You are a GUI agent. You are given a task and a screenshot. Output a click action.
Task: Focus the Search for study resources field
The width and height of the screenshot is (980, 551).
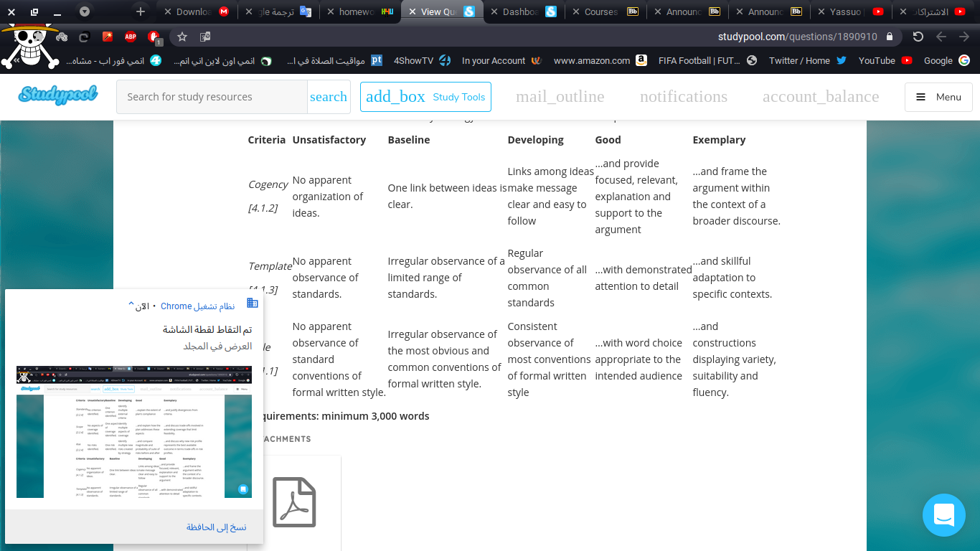click(x=212, y=97)
